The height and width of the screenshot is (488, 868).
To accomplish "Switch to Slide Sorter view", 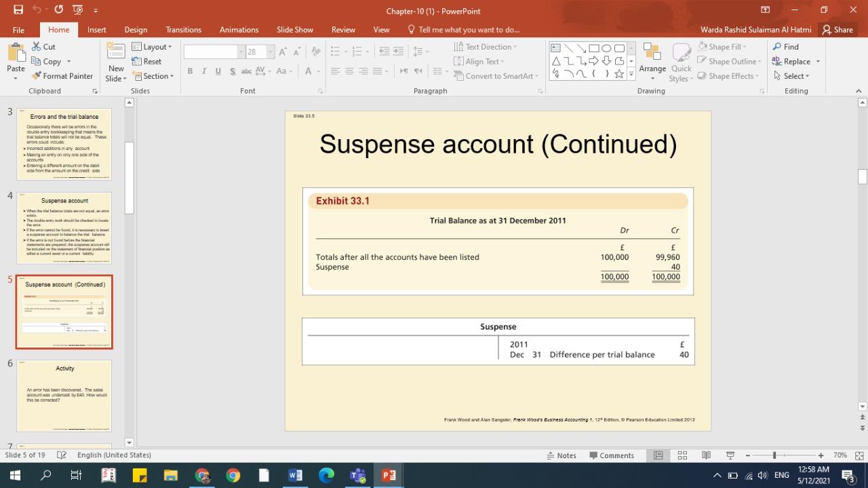I will 682,455.
